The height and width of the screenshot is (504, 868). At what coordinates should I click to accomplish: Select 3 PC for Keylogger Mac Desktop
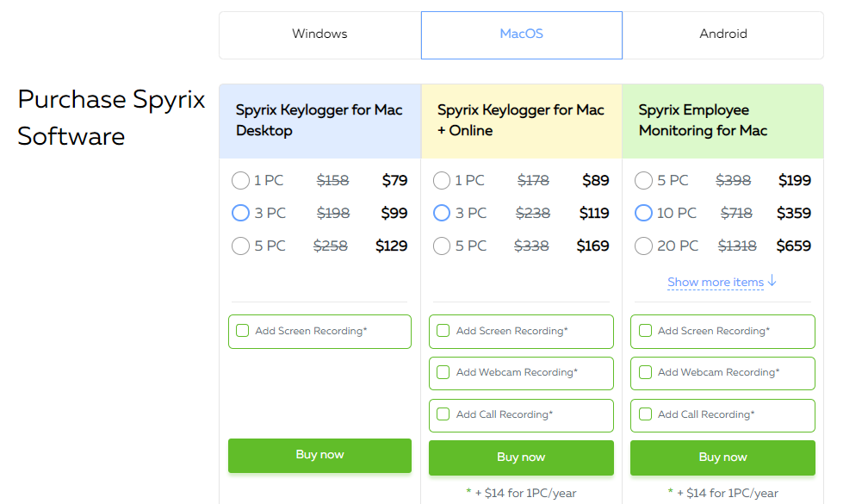tap(241, 214)
